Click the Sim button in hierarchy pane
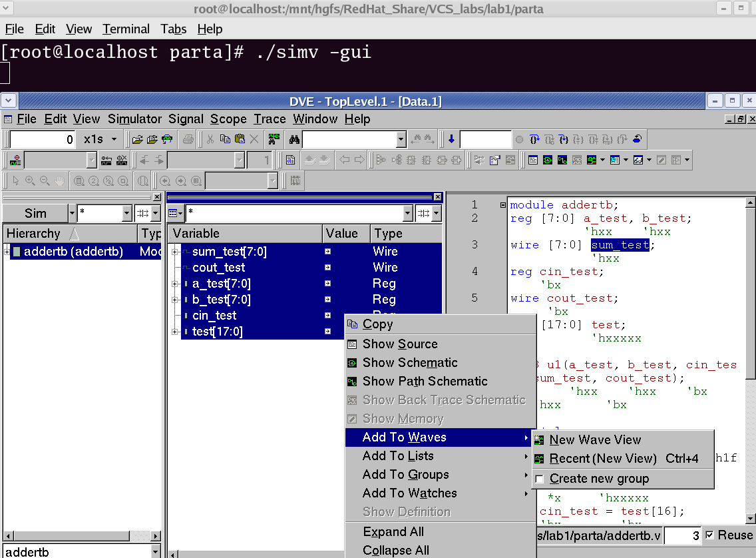 pyautogui.click(x=35, y=214)
